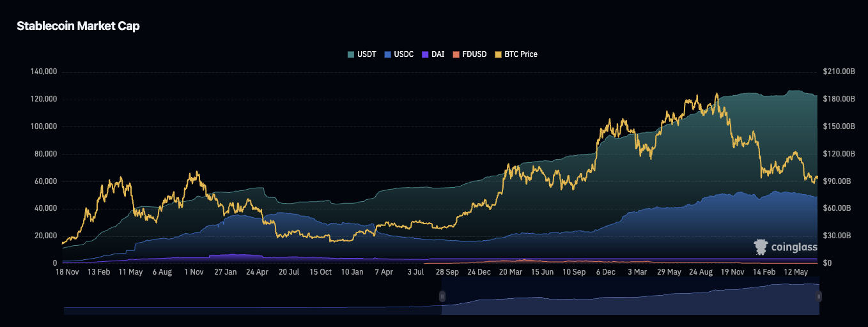Click the 24 Aug date label
Screen dimensions: 868x327
click(x=701, y=272)
